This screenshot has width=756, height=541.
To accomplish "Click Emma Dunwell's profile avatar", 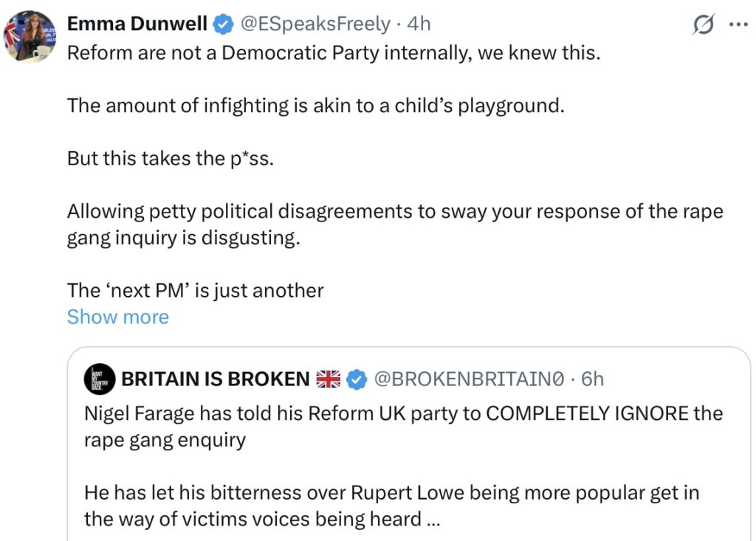I will point(30,36).
